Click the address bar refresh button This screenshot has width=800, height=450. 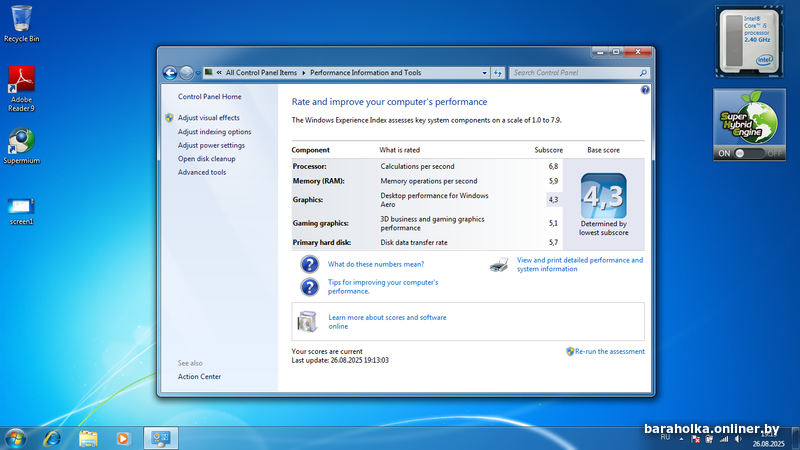pyautogui.click(x=497, y=73)
